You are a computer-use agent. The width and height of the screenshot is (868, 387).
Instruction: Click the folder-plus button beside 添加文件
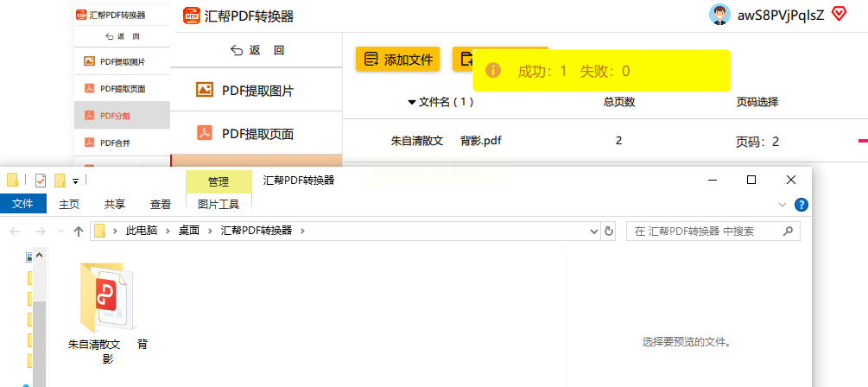pos(463,60)
